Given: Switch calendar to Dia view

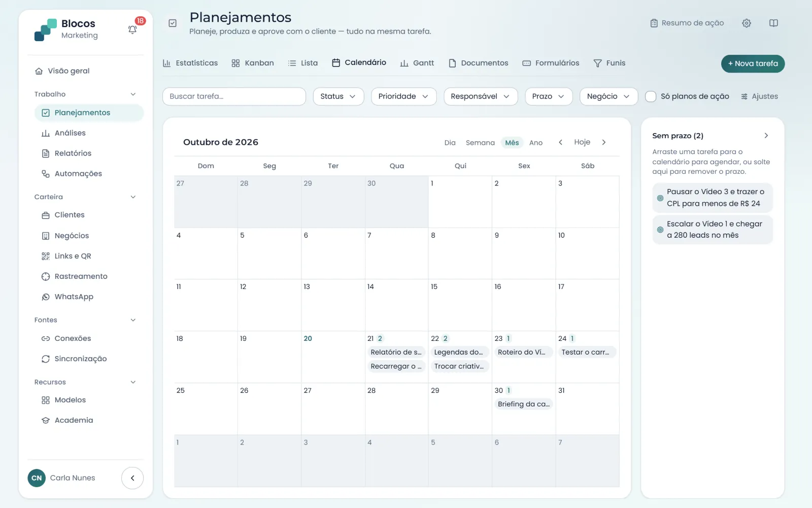Looking at the screenshot, I should click(450, 143).
